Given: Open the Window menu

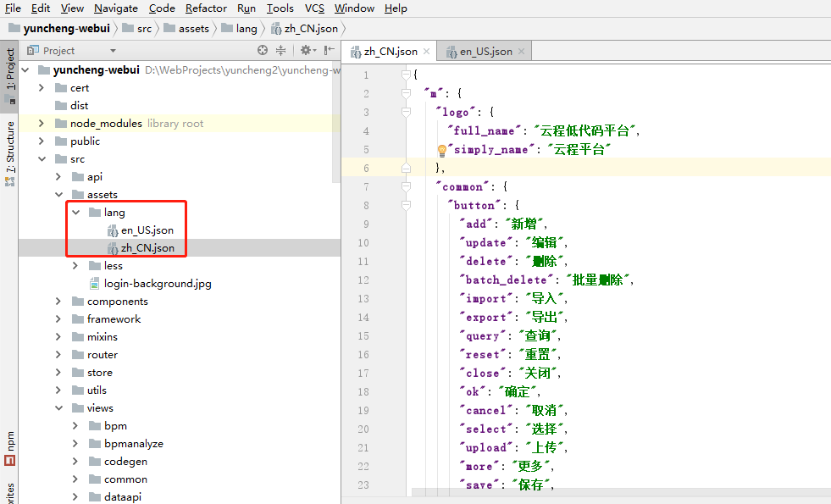Looking at the screenshot, I should (354, 8).
